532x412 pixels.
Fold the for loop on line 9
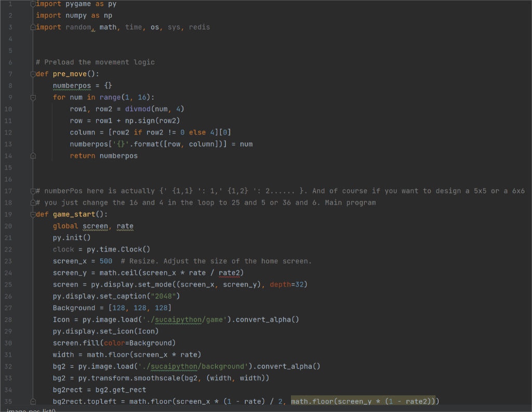point(33,97)
